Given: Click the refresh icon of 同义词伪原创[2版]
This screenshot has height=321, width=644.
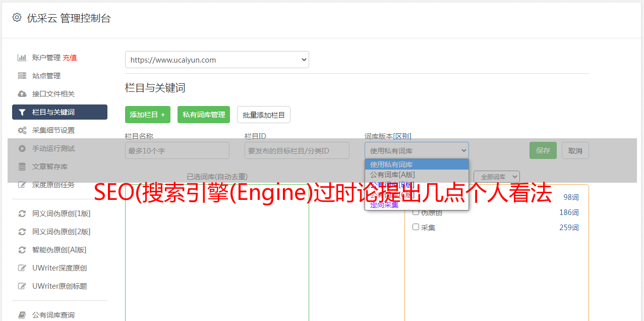Looking at the screenshot, I should (22, 232).
